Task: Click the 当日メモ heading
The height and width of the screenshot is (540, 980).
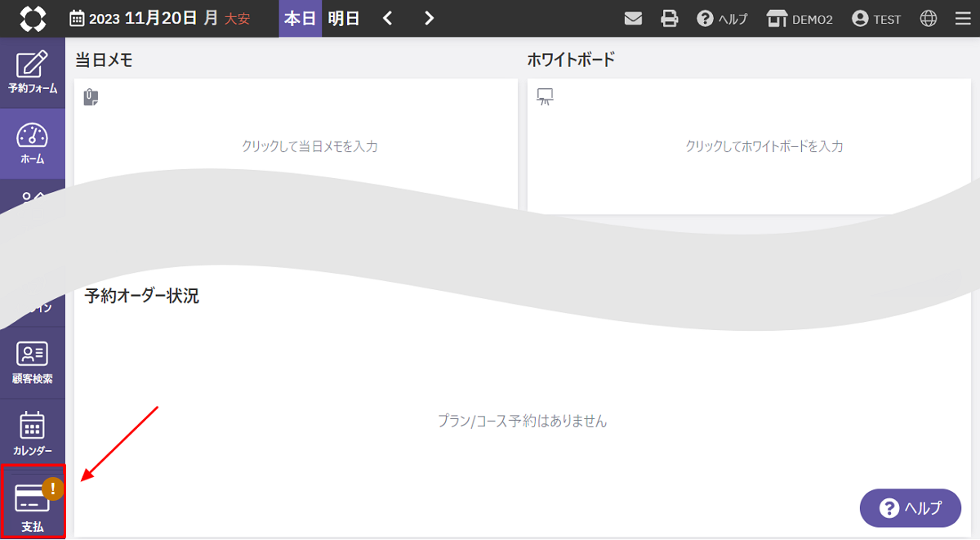Action: [x=104, y=60]
